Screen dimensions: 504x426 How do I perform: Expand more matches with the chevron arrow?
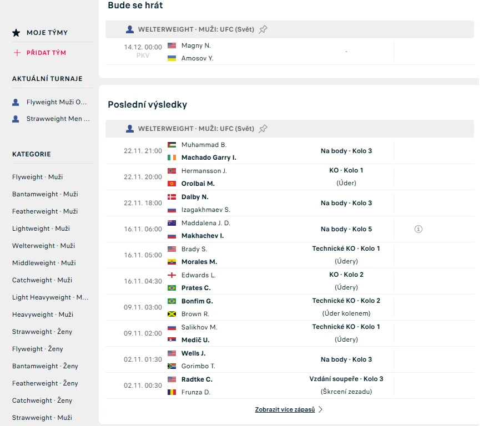pos(320,409)
